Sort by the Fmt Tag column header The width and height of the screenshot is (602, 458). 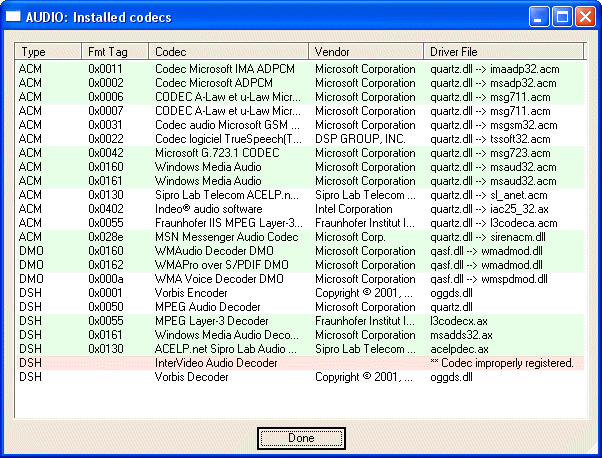[115, 51]
